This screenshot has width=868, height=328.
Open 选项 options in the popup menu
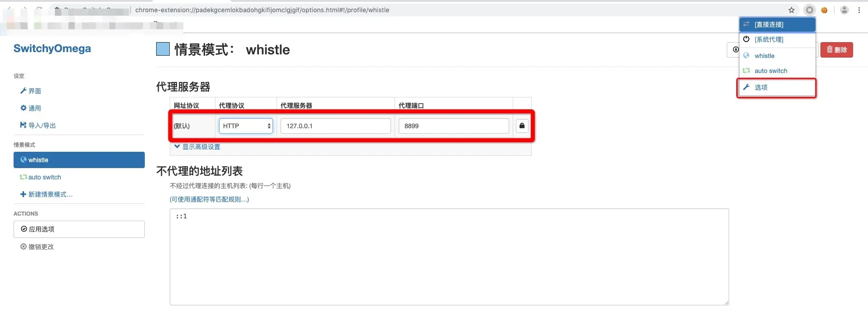[777, 87]
